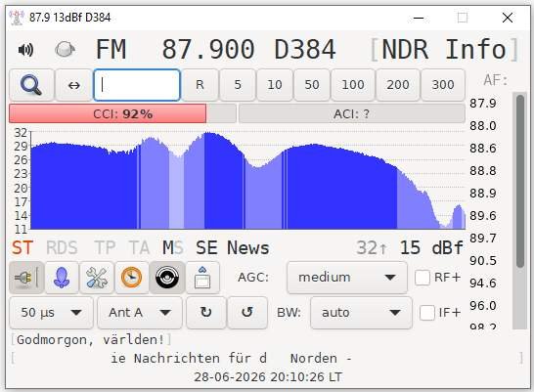Click the 100 kHz step button
534x392 pixels.
point(353,85)
